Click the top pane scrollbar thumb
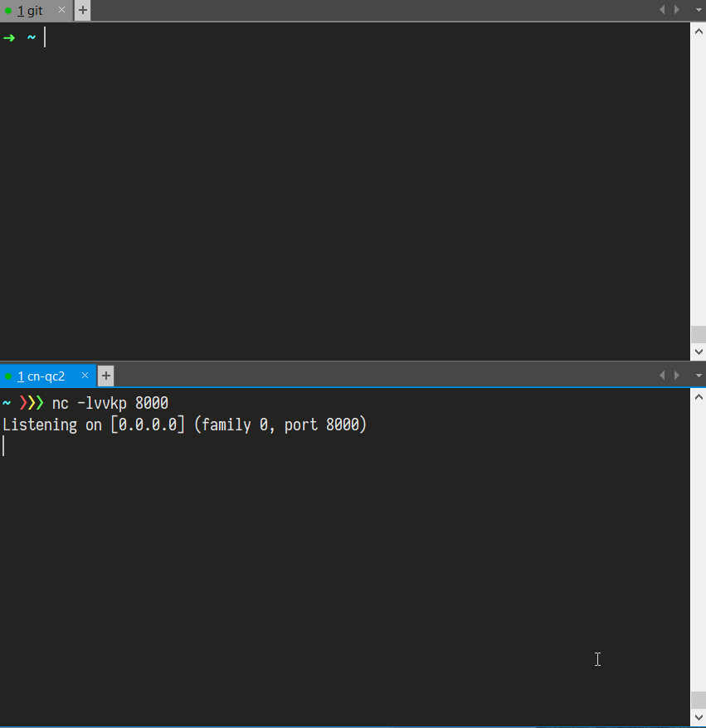 (699, 334)
